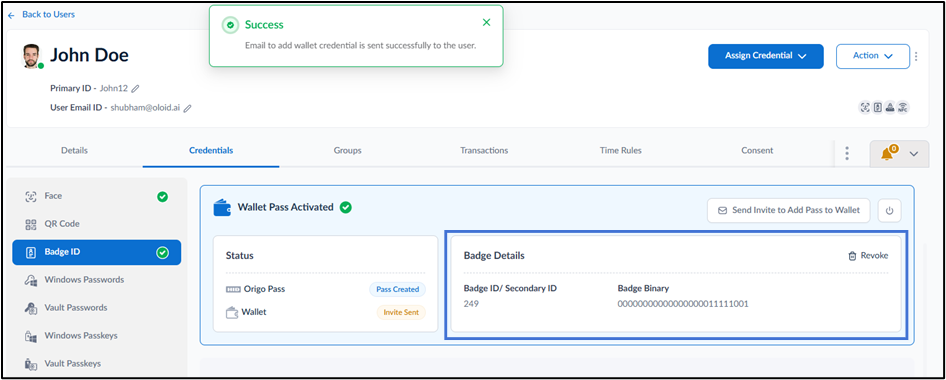This screenshot has width=946, height=380.
Task: Click the email address shubham@oloid.ai
Action: [145, 109]
